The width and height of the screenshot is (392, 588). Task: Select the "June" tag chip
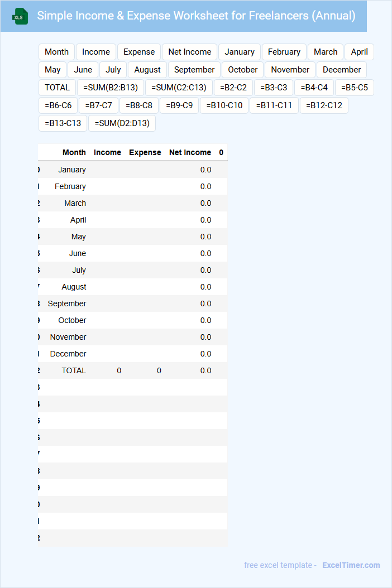[x=83, y=70]
